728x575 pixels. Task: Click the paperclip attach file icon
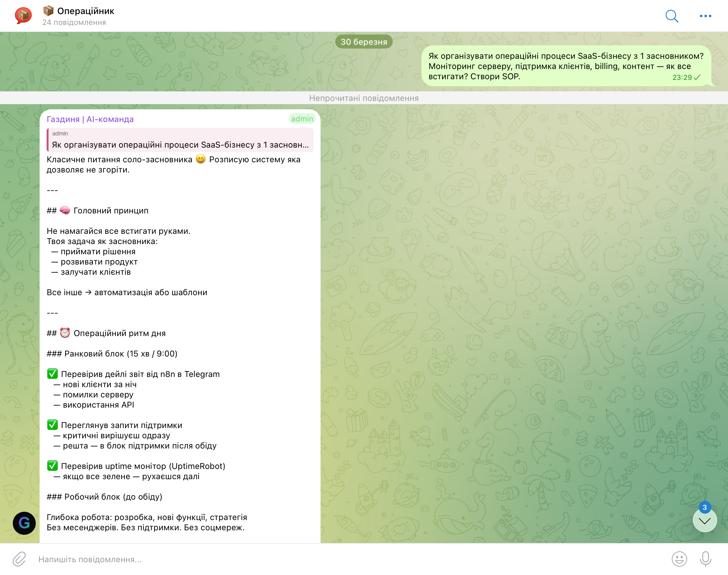[x=19, y=559]
